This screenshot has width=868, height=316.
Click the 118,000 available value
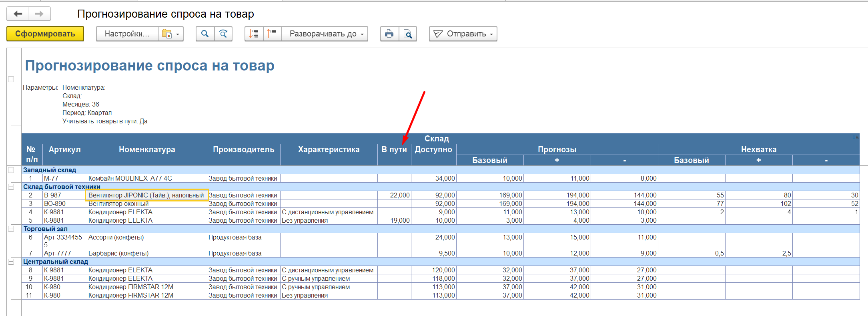pos(433,278)
